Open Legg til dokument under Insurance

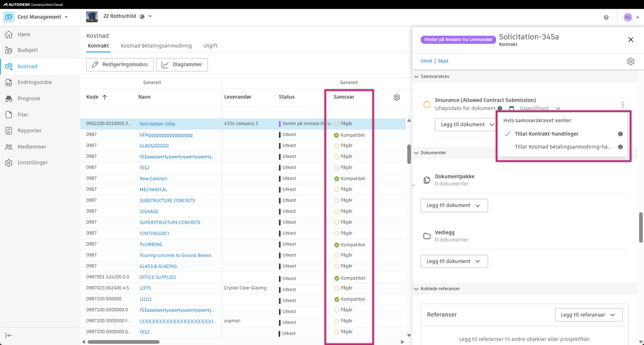click(467, 125)
